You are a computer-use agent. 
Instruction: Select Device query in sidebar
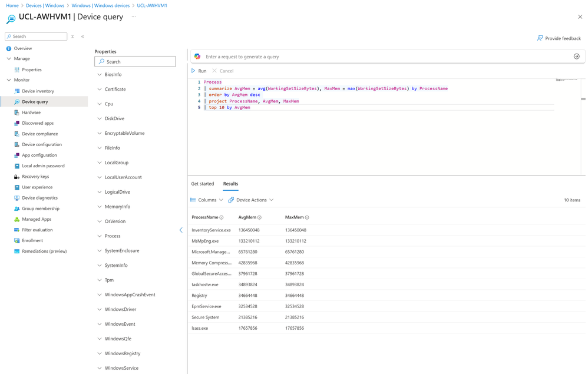tap(44, 101)
